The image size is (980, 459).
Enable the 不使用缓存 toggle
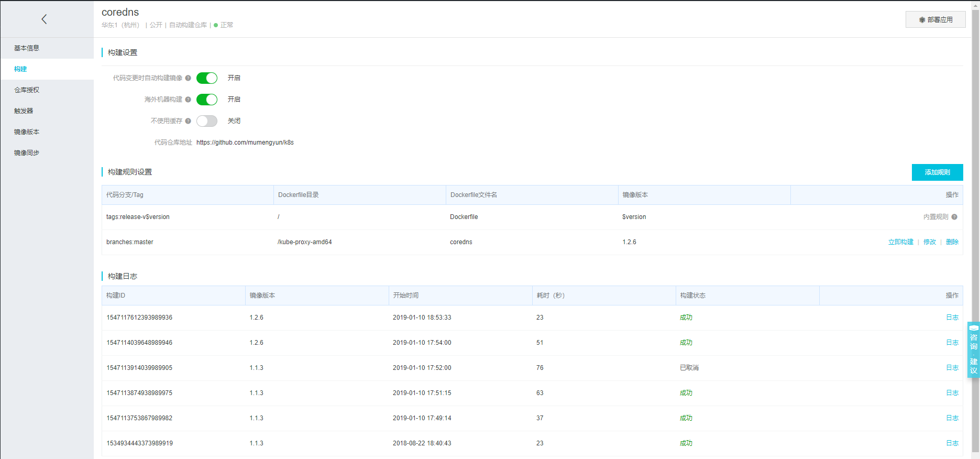[207, 121]
